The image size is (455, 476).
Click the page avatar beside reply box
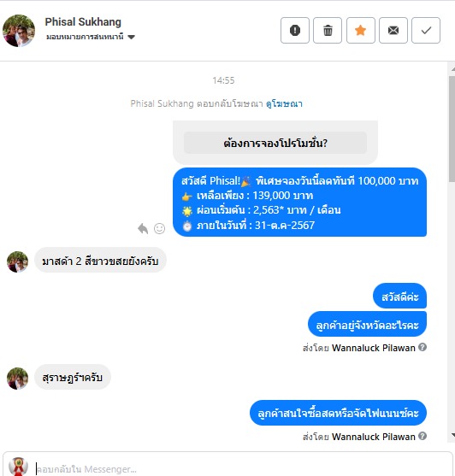pos(18,467)
